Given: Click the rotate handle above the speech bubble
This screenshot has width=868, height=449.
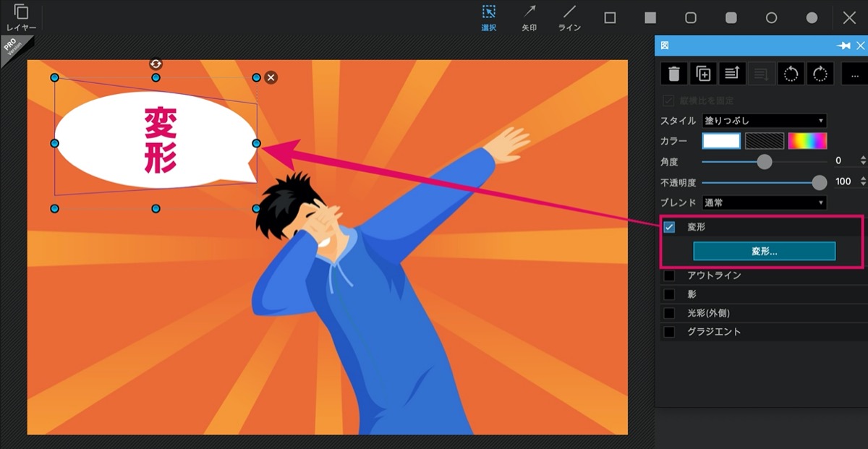Looking at the screenshot, I should pyautogui.click(x=156, y=64).
